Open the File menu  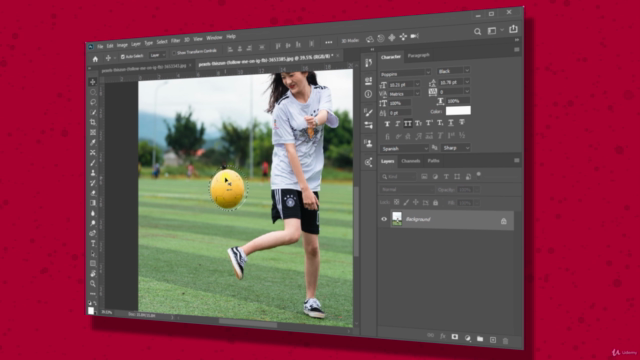tap(100, 47)
